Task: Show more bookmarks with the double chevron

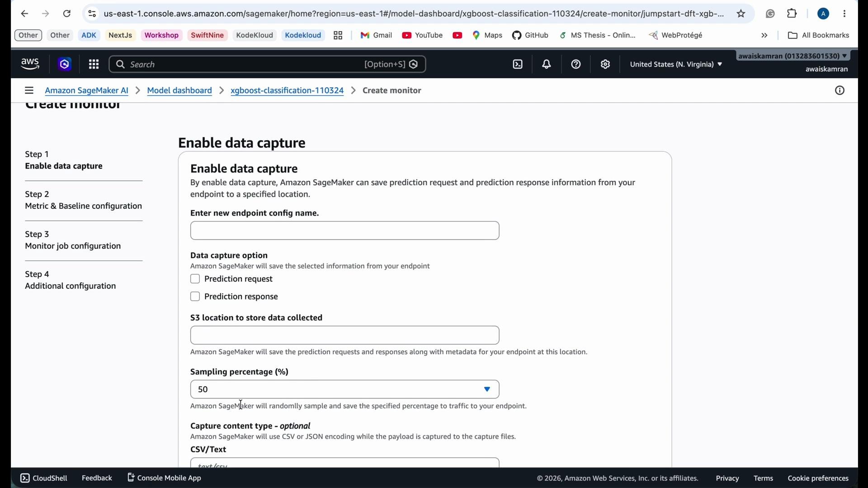Action: click(x=764, y=35)
